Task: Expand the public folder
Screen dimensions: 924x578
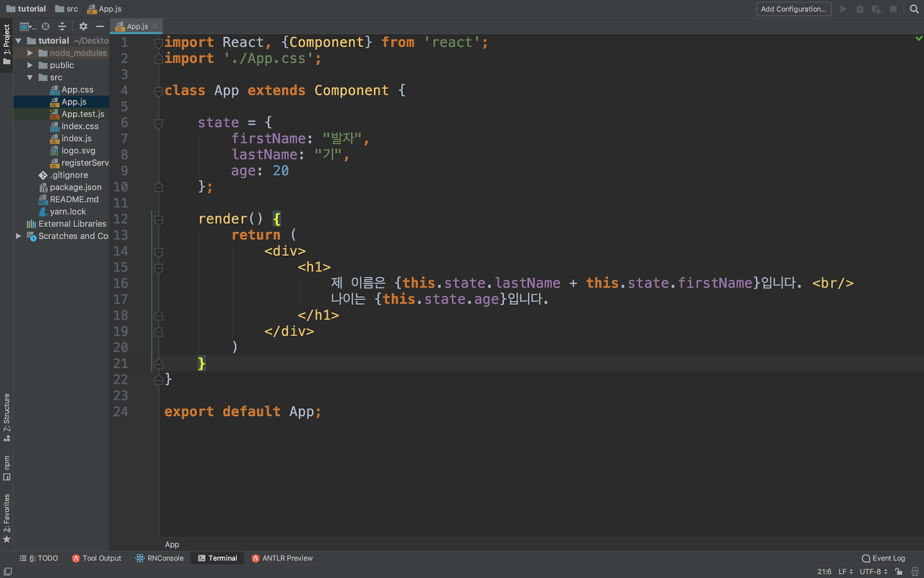Action: tap(30, 65)
